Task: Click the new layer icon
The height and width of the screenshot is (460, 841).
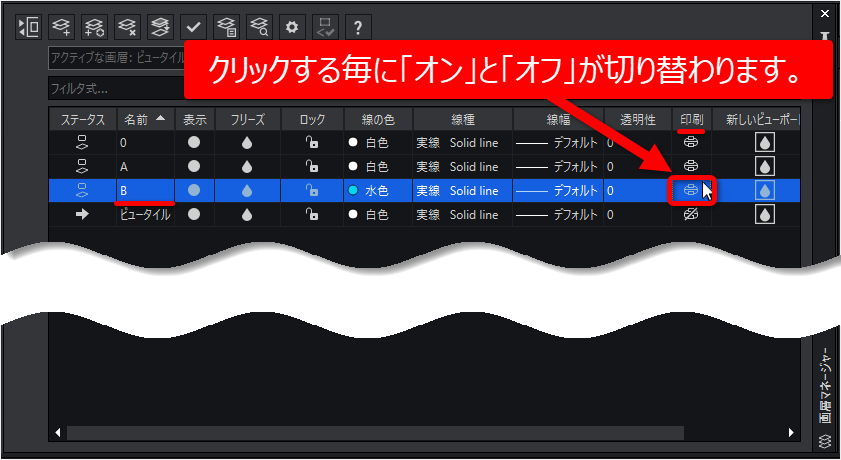Action: pyautogui.click(x=61, y=27)
